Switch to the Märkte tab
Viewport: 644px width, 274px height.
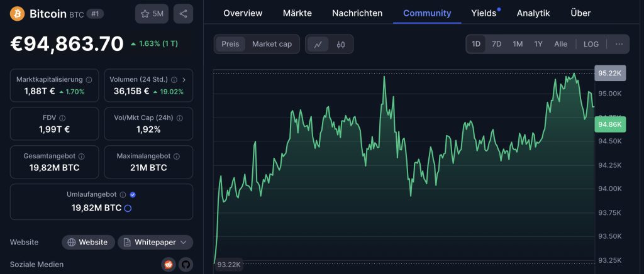297,13
